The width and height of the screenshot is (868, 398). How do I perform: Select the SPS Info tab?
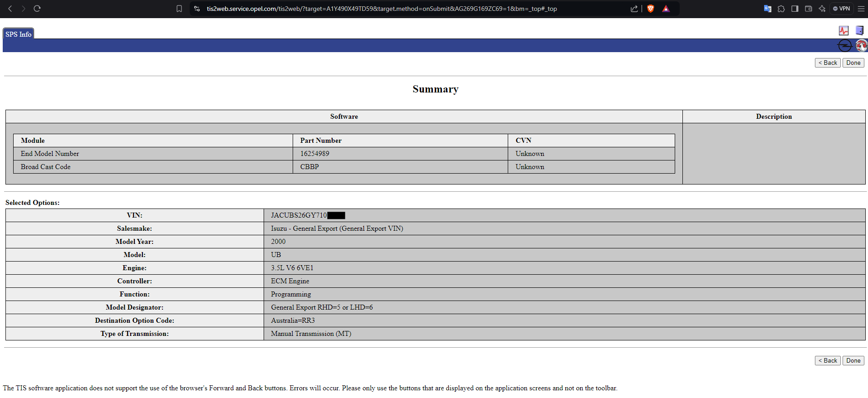pos(19,34)
